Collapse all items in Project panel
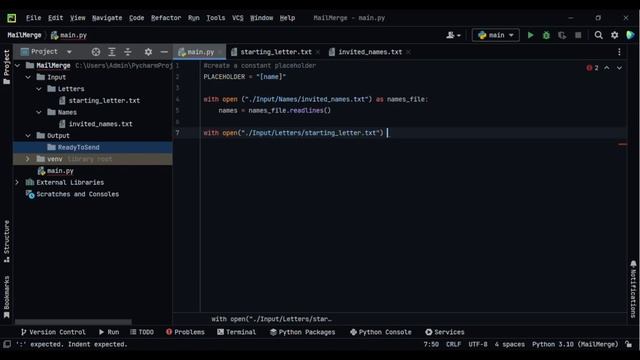640x360 pixels. coord(128,52)
